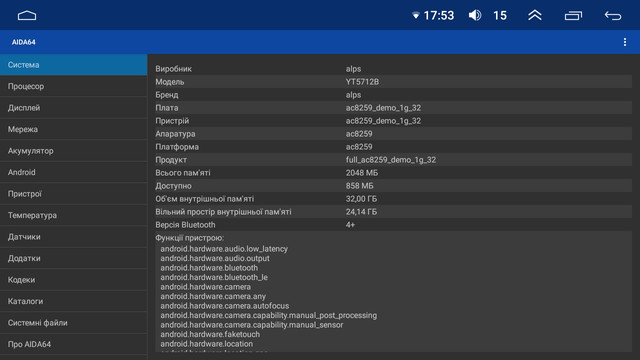Open the Акумулятор section

click(73, 151)
